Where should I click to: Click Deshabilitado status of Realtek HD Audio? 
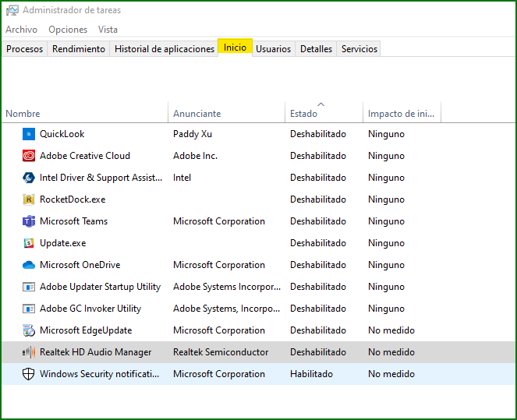point(318,352)
